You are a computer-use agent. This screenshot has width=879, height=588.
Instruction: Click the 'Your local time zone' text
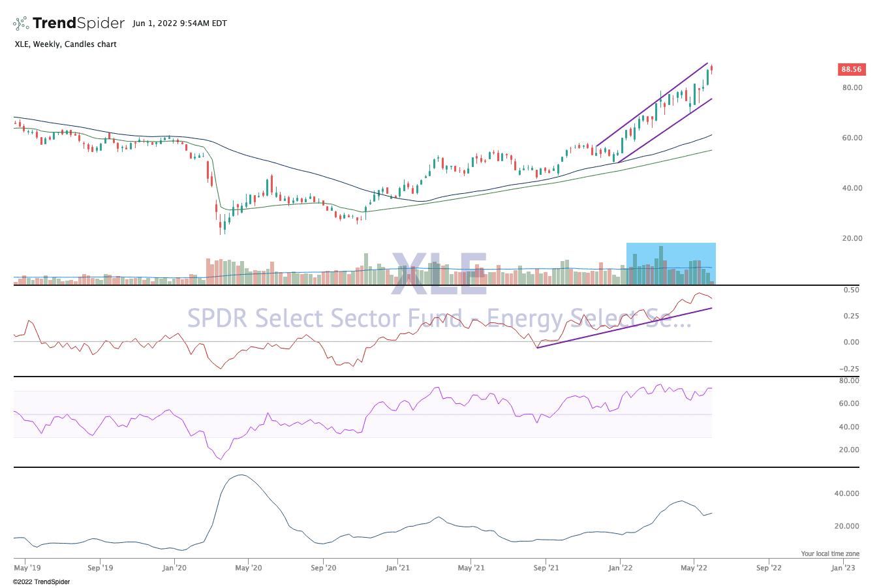pos(830,553)
